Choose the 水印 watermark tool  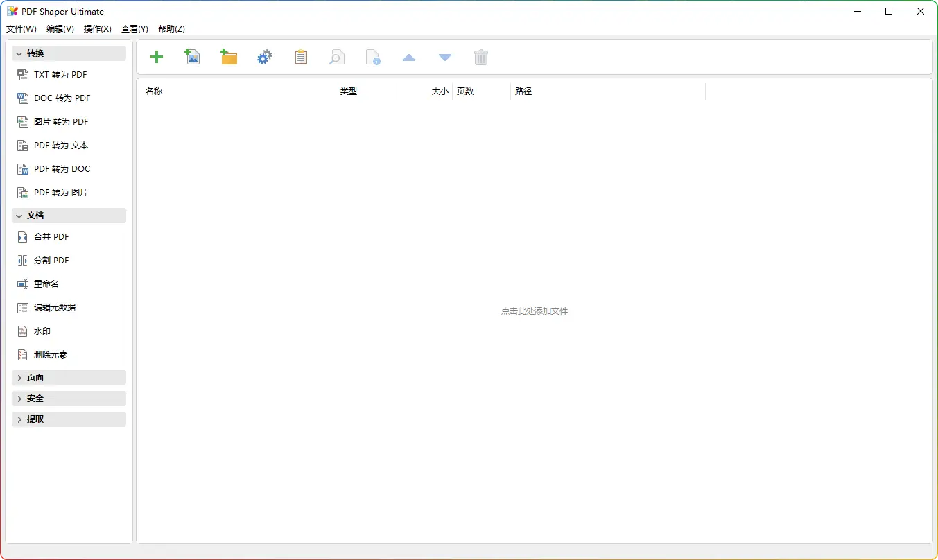pyautogui.click(x=42, y=331)
